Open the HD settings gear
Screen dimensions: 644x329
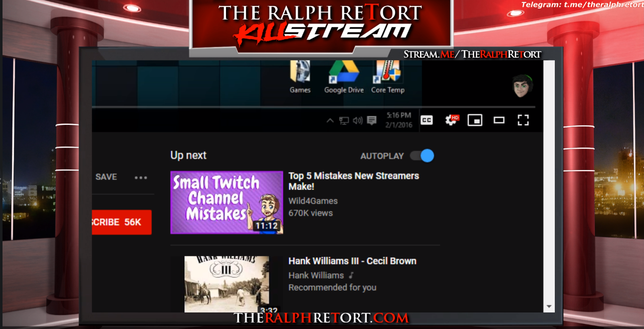(x=452, y=120)
